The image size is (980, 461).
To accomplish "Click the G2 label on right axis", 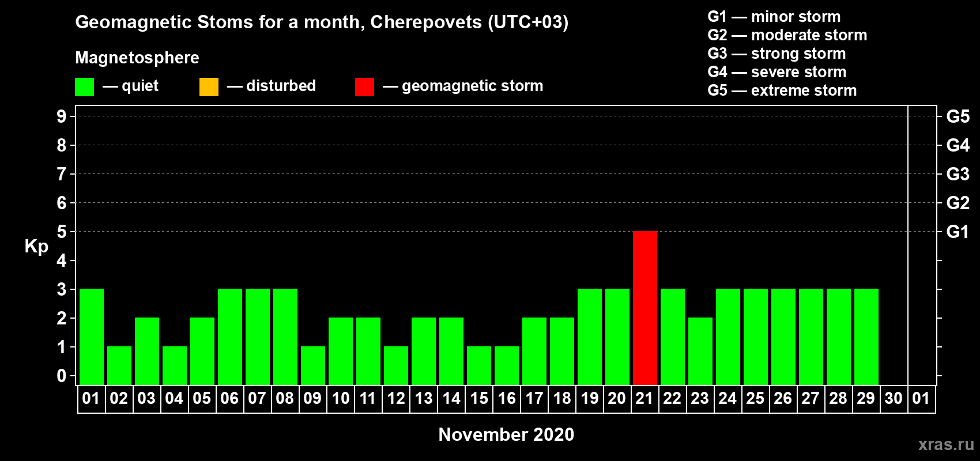I will click(958, 203).
